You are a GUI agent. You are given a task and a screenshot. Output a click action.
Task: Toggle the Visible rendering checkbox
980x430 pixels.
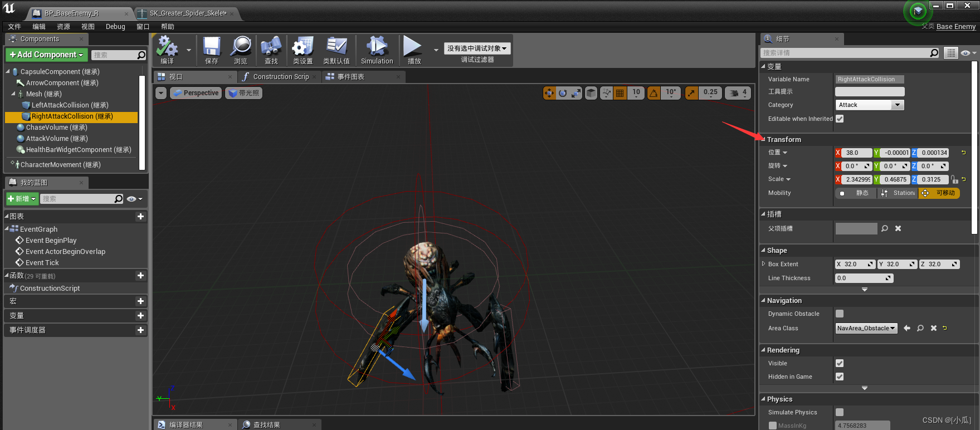click(x=840, y=363)
